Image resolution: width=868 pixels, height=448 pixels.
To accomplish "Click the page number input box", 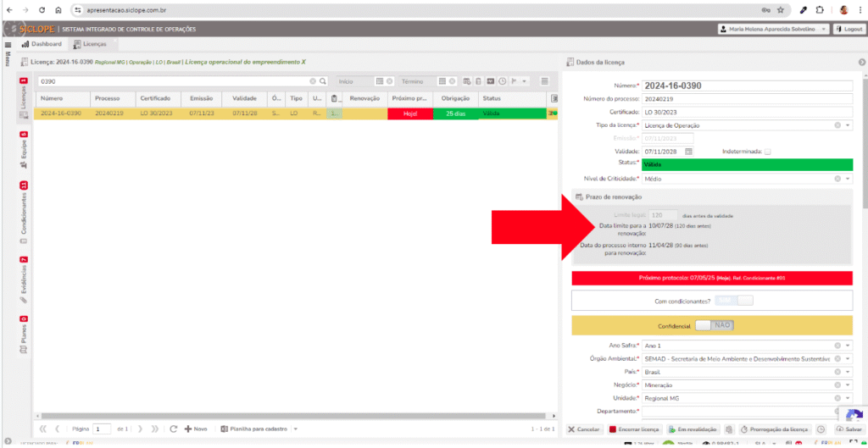I will click(x=102, y=429).
